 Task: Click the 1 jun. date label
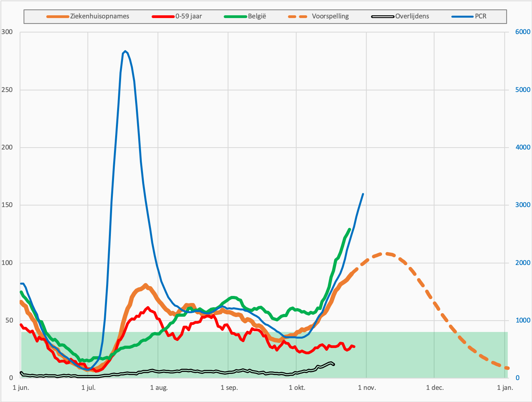click(x=21, y=388)
